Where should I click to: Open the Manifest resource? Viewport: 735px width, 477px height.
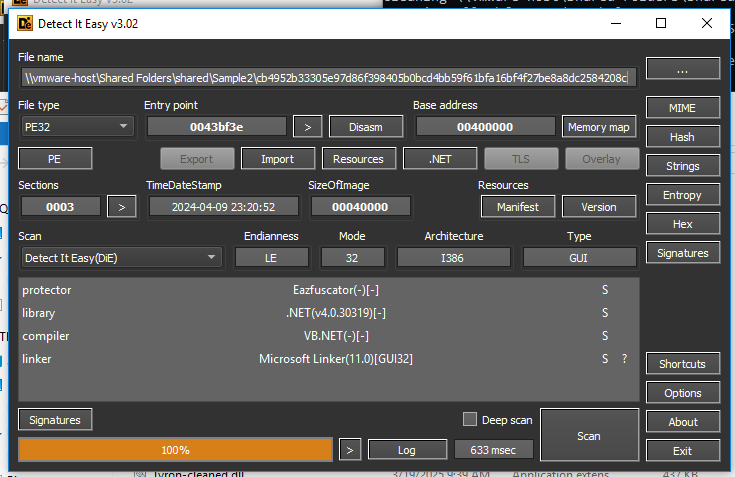click(x=518, y=207)
